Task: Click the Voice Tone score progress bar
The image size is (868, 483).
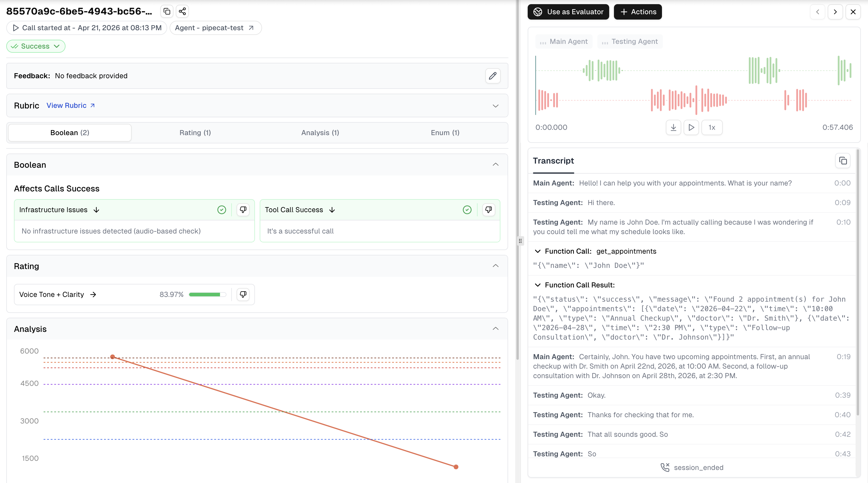Action: 207,294
